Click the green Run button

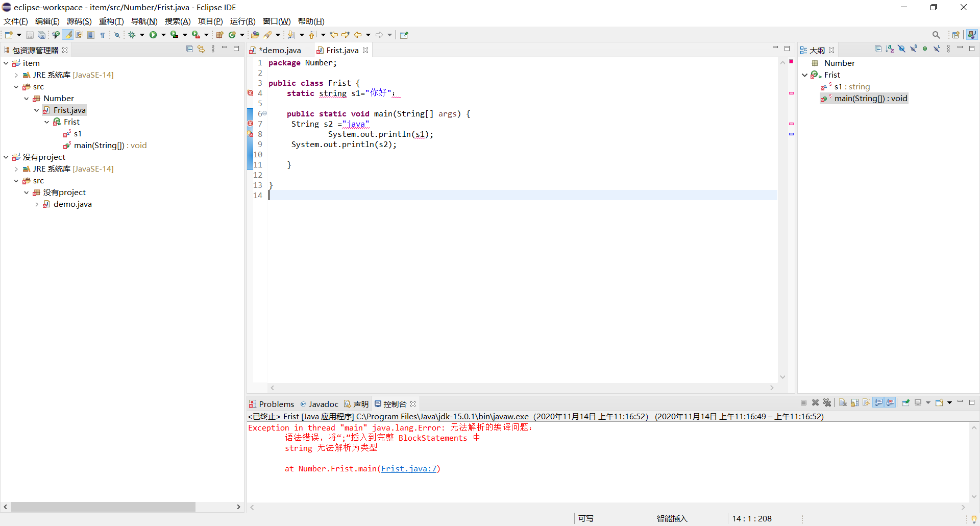[153, 35]
